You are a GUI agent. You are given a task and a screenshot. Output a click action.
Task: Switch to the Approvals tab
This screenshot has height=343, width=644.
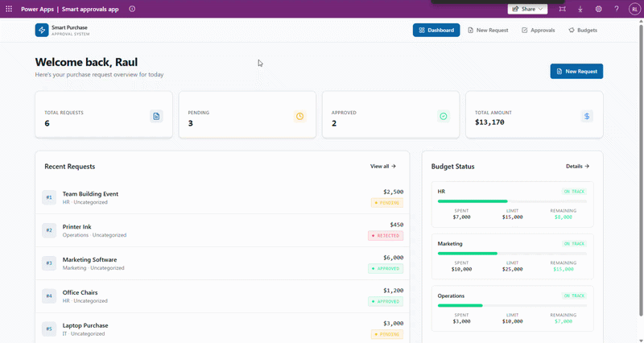[x=538, y=30]
